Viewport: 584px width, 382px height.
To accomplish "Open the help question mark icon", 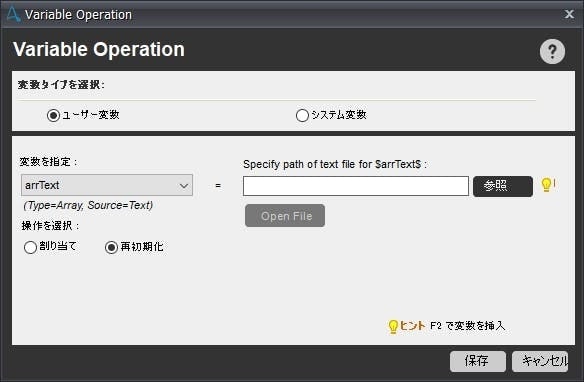I will 552,51.
